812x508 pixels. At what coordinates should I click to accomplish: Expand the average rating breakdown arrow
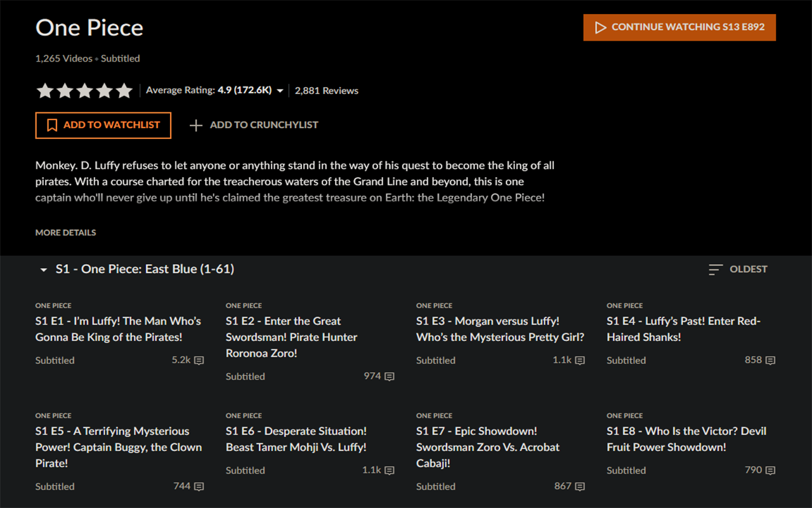[280, 91]
